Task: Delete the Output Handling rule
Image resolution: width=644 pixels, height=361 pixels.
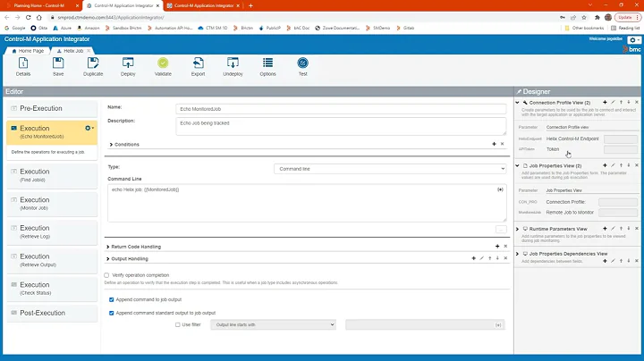Action: click(x=505, y=258)
